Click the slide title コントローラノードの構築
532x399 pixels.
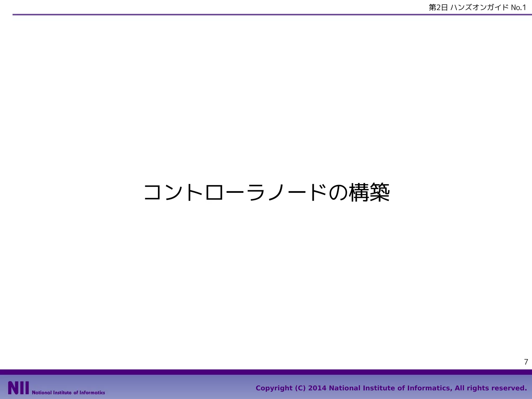[267, 192]
